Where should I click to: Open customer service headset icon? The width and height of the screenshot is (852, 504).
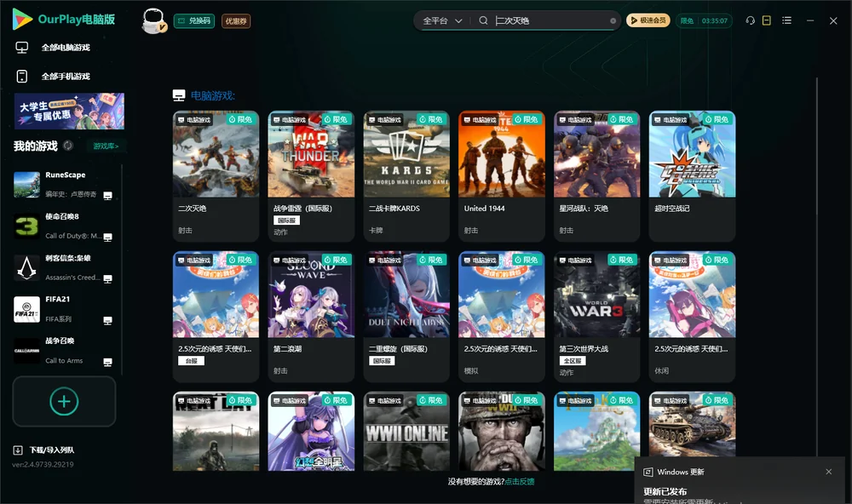click(x=751, y=20)
